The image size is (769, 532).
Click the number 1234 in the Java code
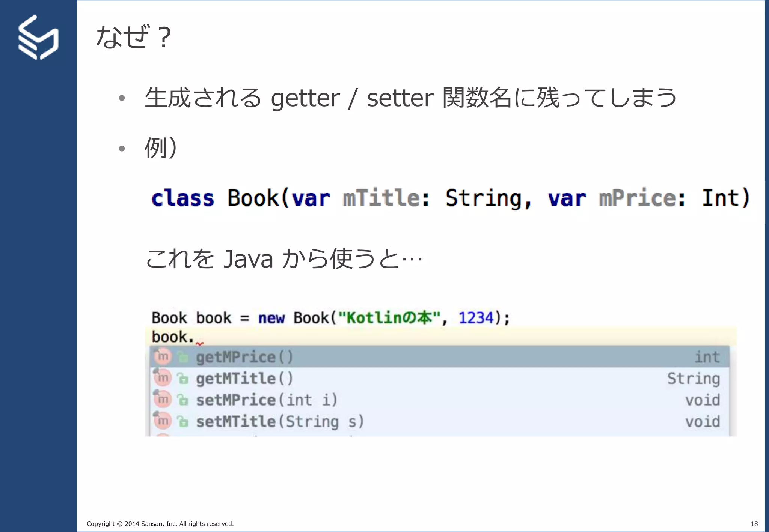[x=476, y=317]
